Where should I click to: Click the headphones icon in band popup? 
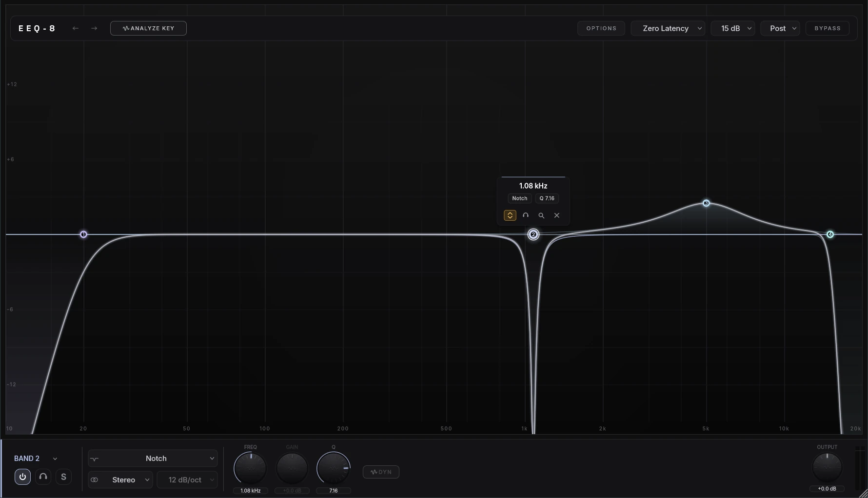coord(526,215)
